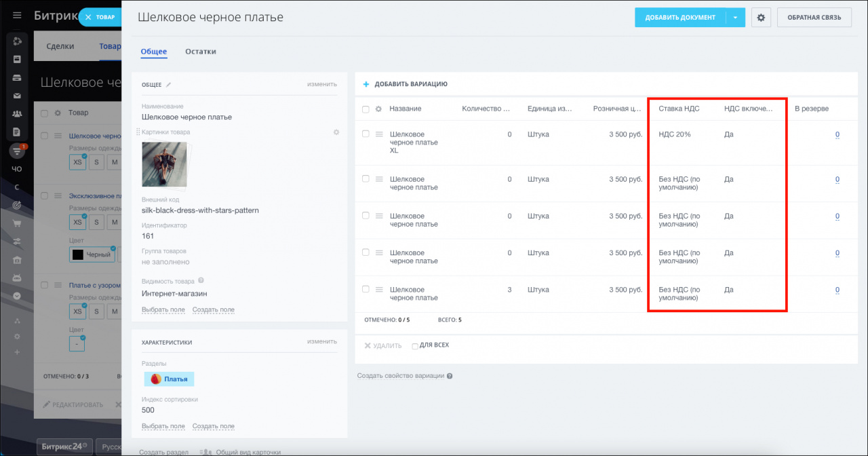Open the product image thumbnail
This screenshot has width=868, height=456.
(x=164, y=164)
